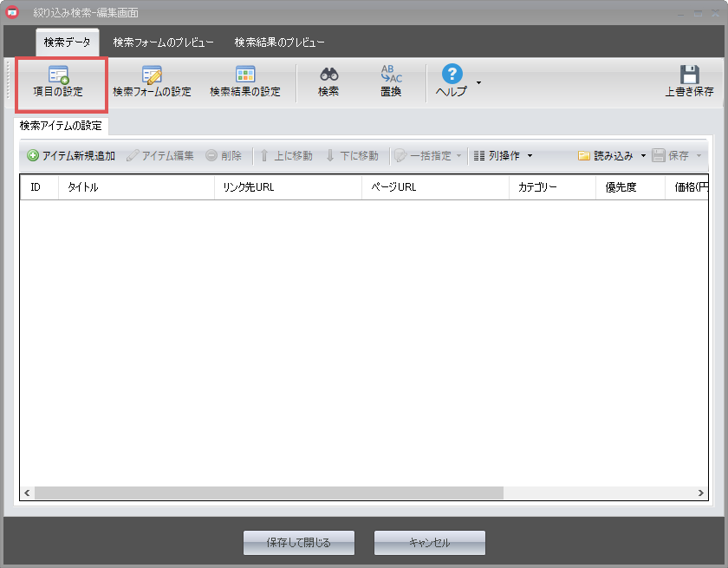Open 検索フォームの設定 settings
Screen dimensions: 728x568
152,82
